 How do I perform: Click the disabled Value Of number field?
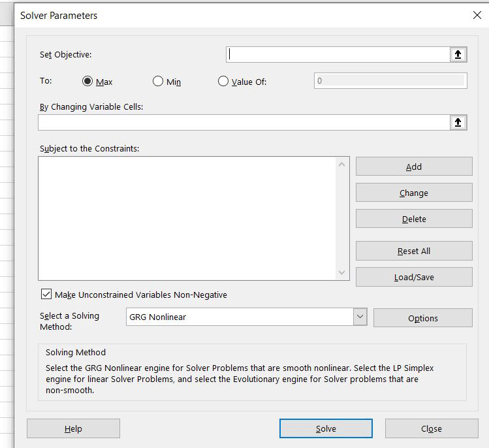click(390, 81)
